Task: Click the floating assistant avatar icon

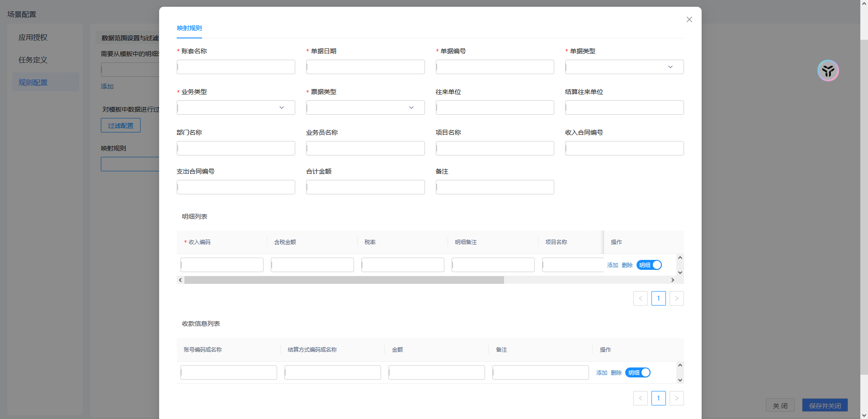Action: (828, 71)
